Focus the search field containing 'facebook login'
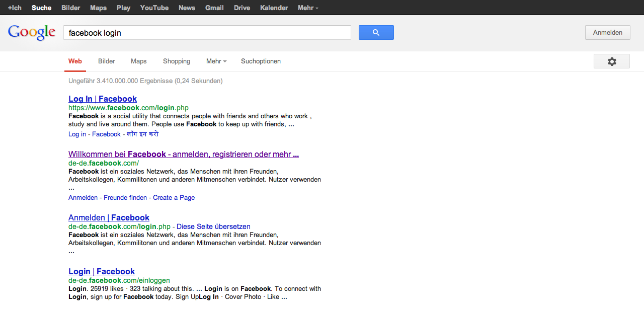Viewport: 644px width, 309px height. click(x=207, y=33)
